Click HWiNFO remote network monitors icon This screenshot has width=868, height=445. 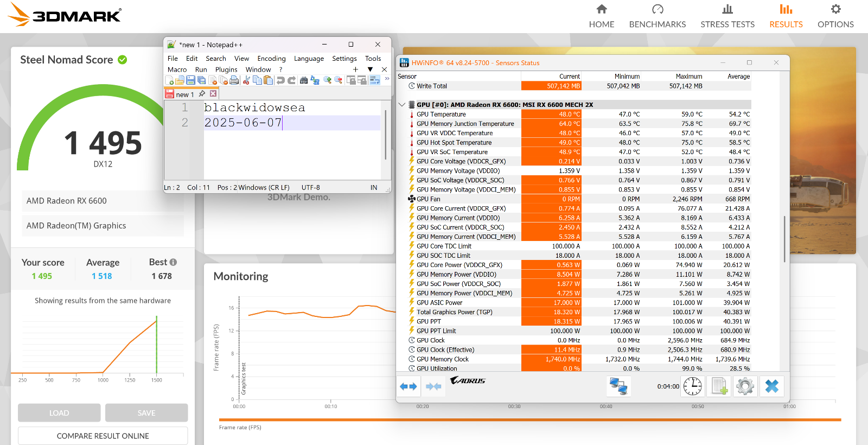pos(618,386)
